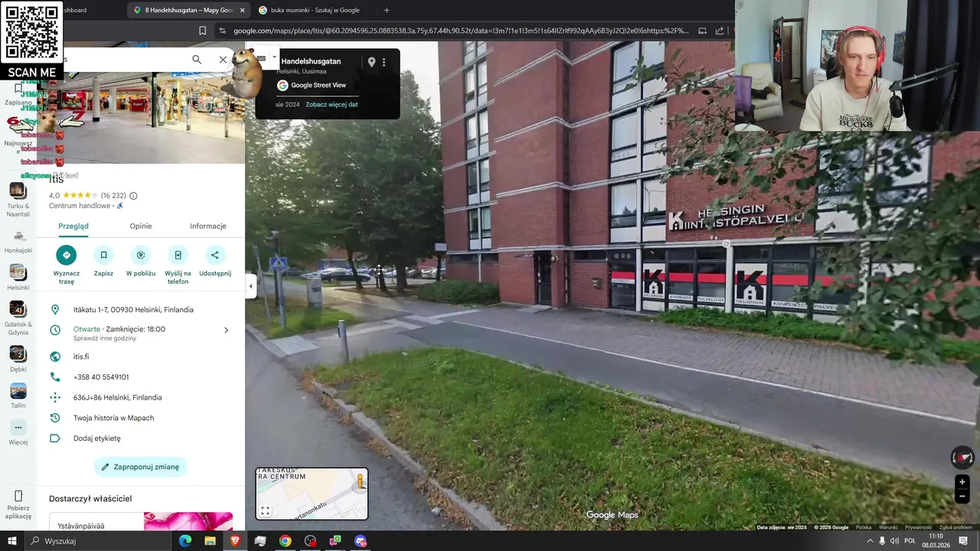
Task: Open a new browser tab
Action: 387,10
